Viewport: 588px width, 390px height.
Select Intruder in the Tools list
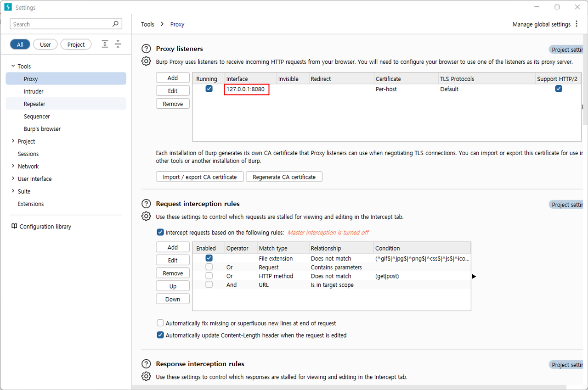pos(34,91)
